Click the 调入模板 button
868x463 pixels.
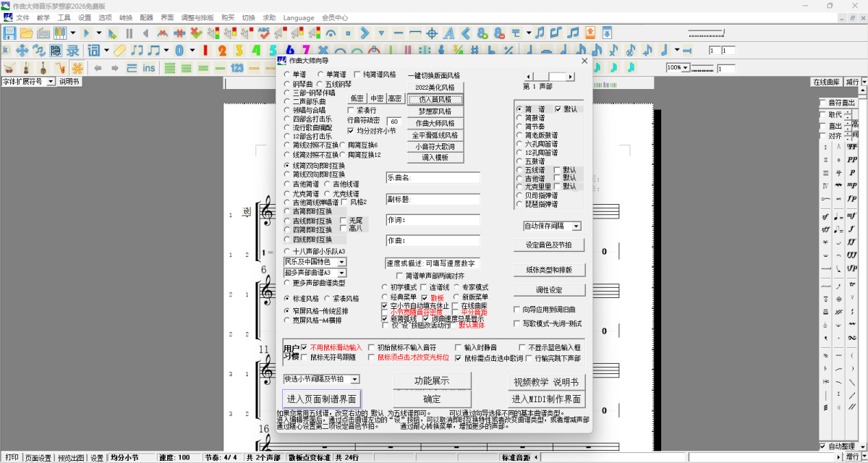tap(434, 157)
